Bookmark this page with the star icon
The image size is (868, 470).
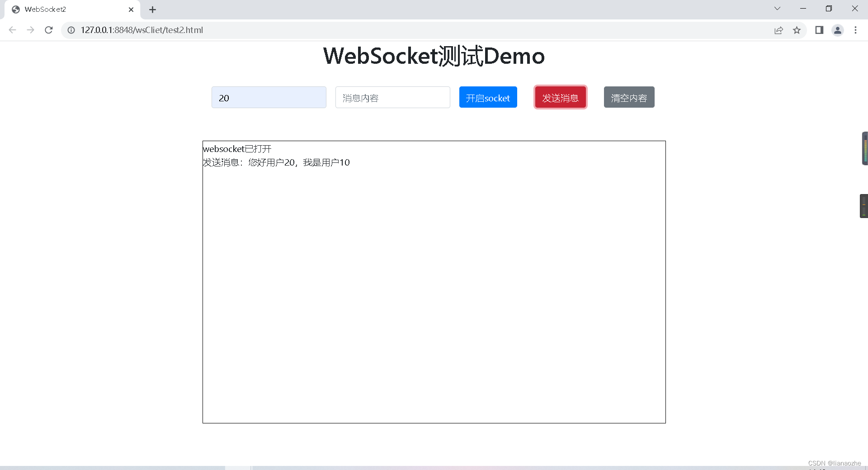point(797,30)
